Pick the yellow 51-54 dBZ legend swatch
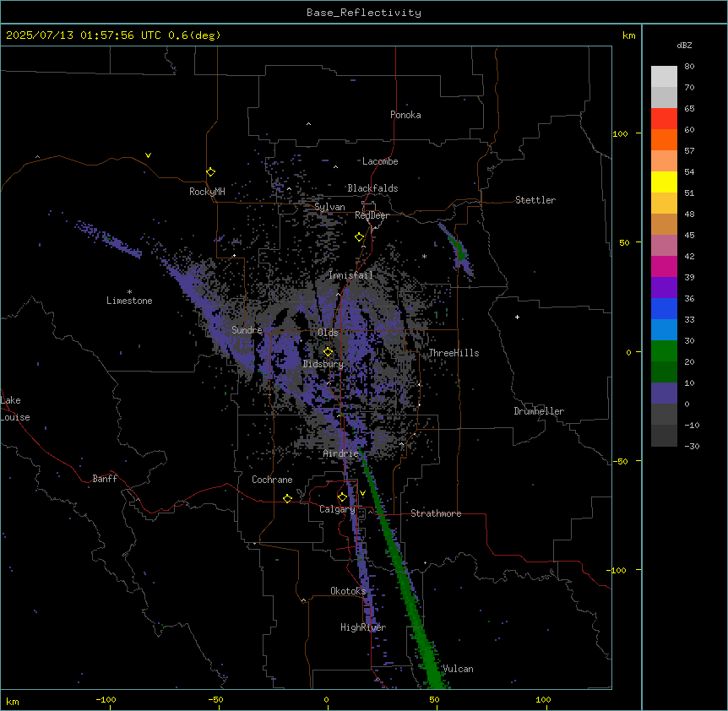Screen dimensions: 728x711 click(x=664, y=182)
